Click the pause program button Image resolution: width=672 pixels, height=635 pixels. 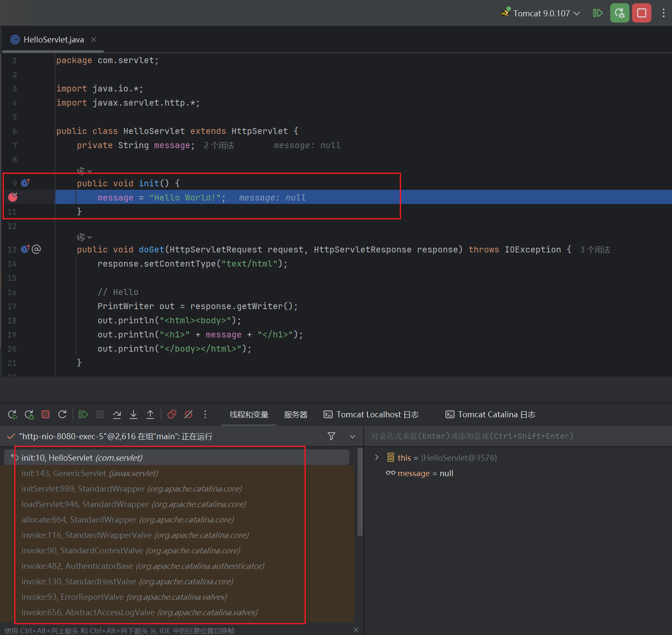tap(100, 414)
